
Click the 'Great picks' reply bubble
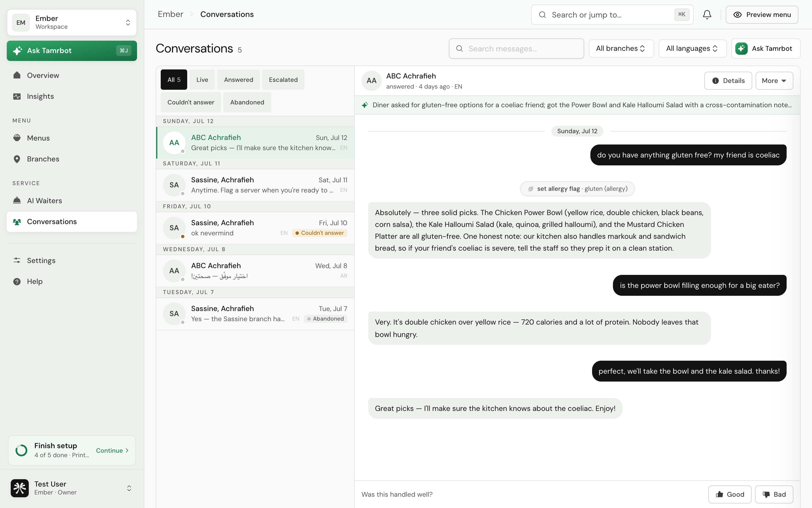pos(495,408)
